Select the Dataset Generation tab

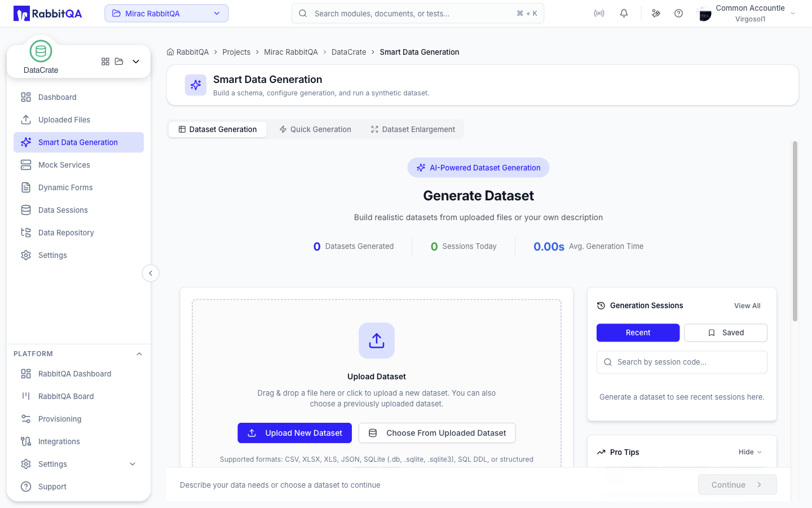tap(218, 129)
